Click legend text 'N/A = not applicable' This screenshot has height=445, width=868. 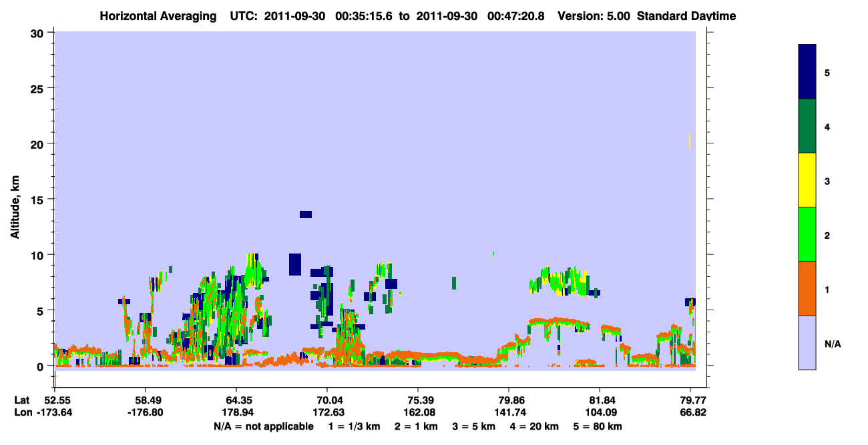[x=263, y=426]
